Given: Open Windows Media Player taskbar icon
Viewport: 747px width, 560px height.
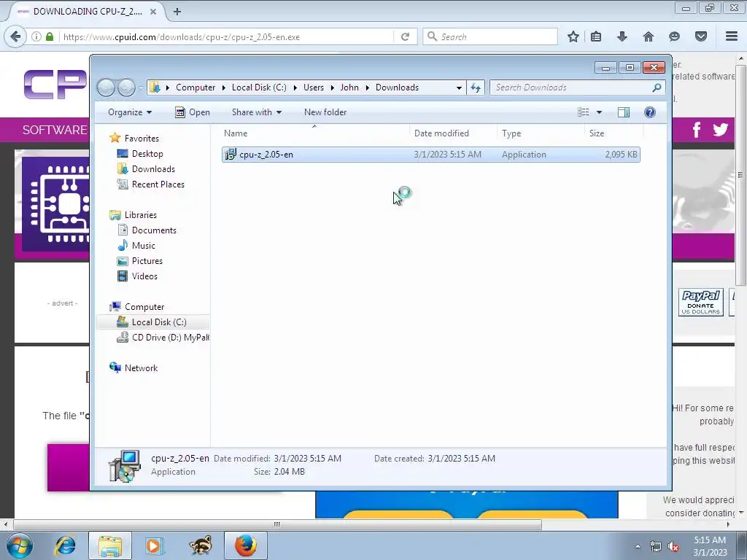Looking at the screenshot, I should point(155,545).
